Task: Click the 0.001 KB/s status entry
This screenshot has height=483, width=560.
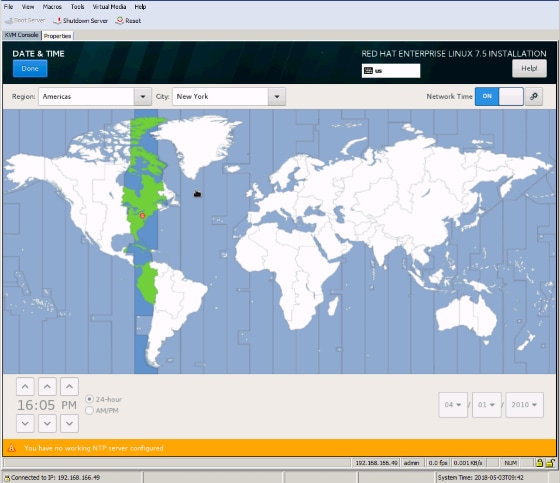Action: [468, 463]
